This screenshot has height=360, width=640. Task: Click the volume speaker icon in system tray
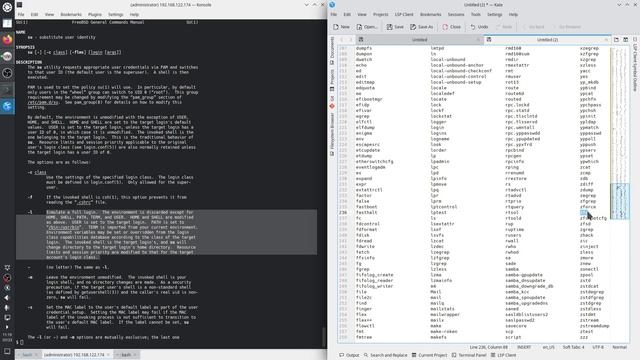click(x=7, y=298)
